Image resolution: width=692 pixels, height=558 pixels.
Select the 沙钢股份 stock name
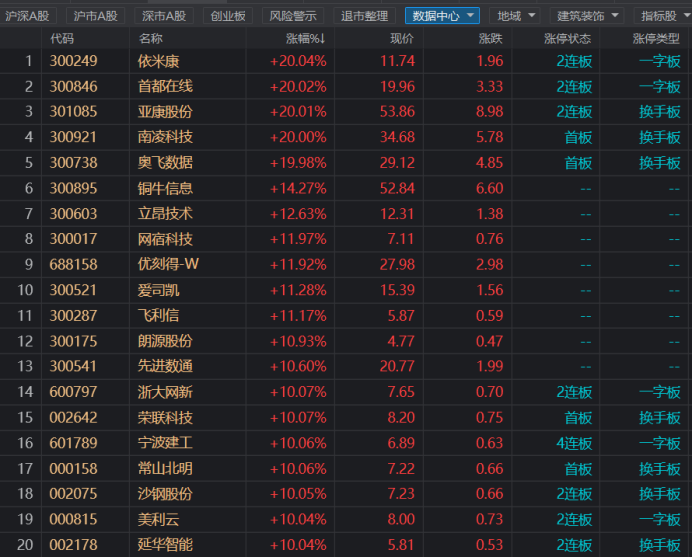(165, 494)
